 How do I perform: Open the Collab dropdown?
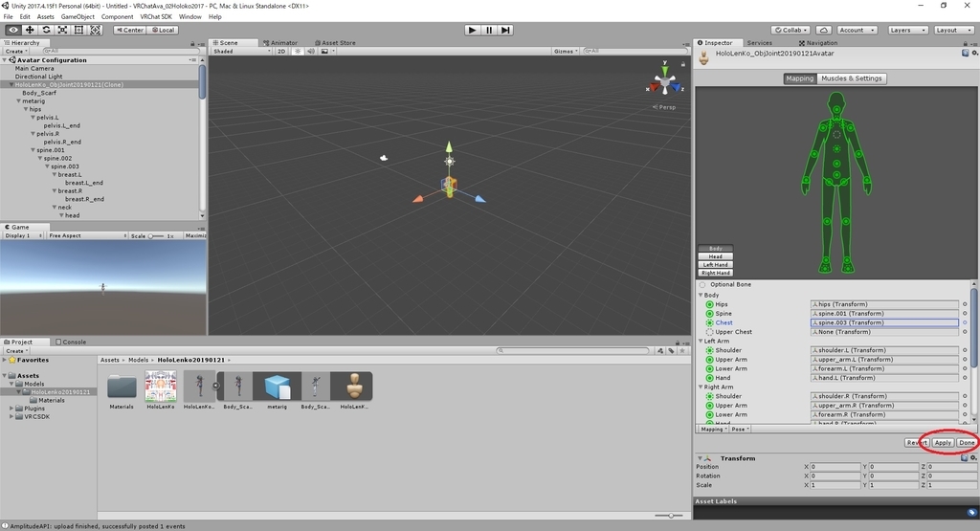[791, 30]
